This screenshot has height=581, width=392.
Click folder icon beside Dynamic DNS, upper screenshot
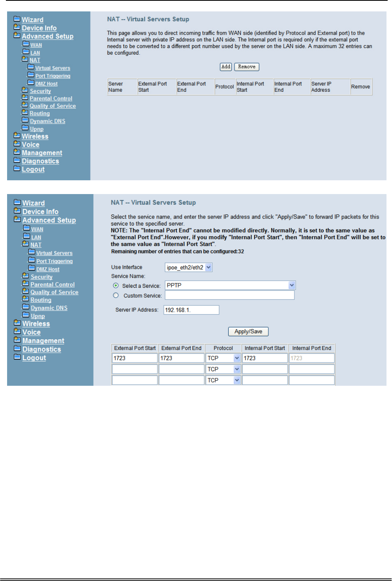pyautogui.click(x=25, y=120)
